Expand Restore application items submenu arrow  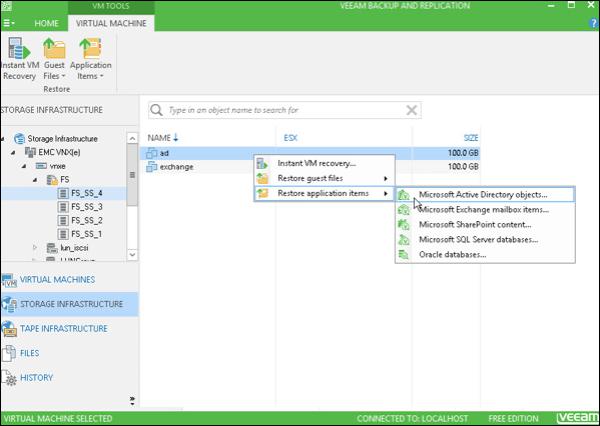point(386,193)
